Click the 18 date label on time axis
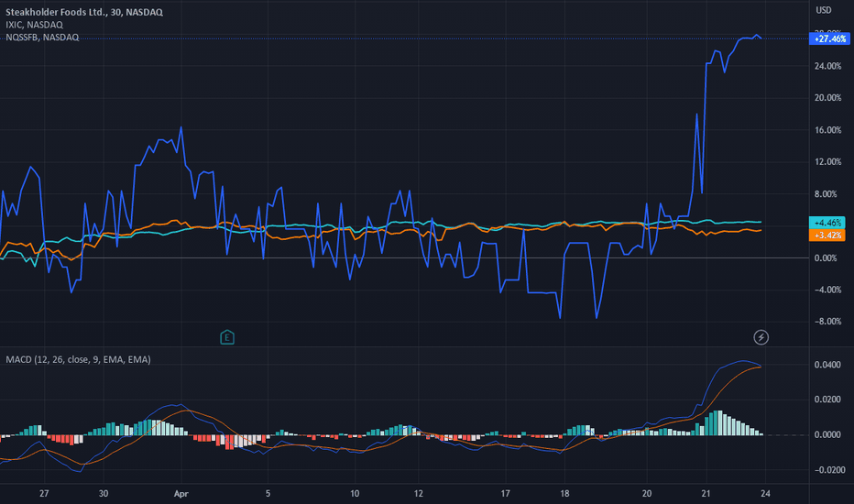This screenshot has width=854, height=504. coord(564,493)
